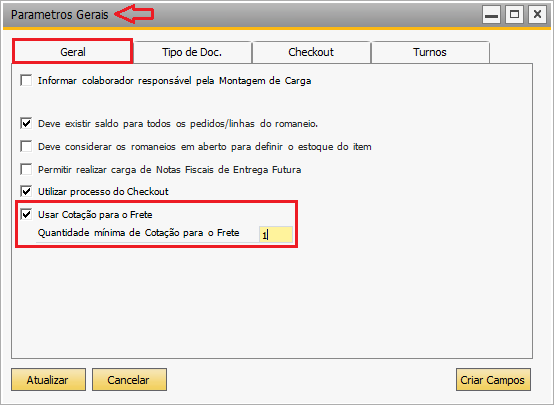The height and width of the screenshot is (405, 554).
Task: Open the Checkout tab
Action: coord(311,52)
